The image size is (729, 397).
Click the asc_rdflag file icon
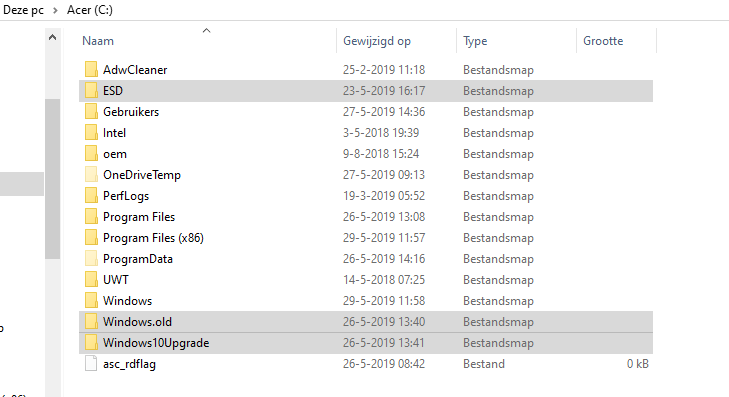click(91, 364)
